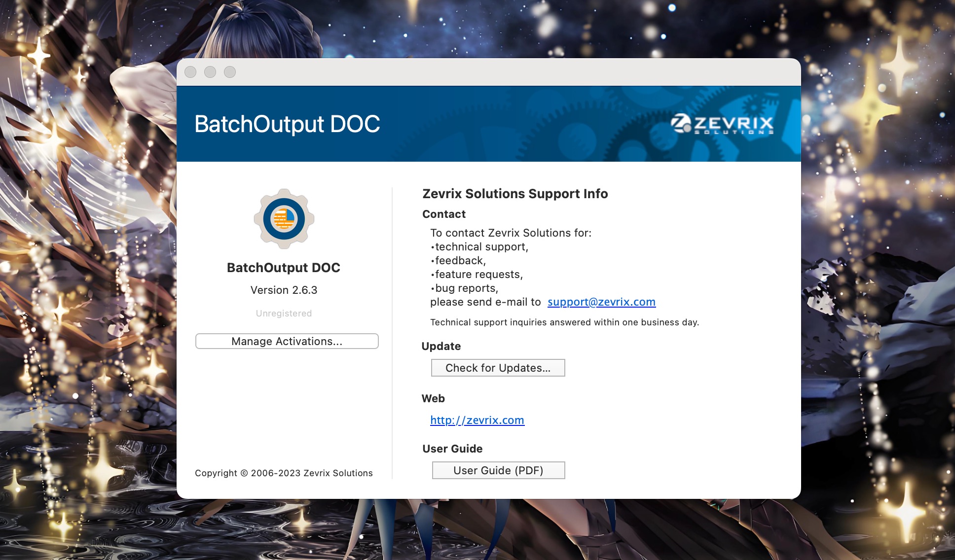Click the Update section heading
Image resolution: width=955 pixels, height=560 pixels.
click(x=441, y=346)
